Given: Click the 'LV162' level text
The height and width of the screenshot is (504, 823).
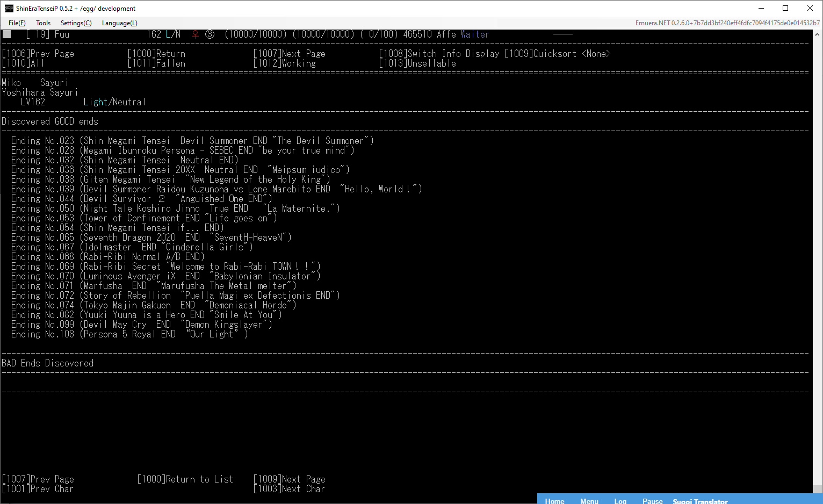Looking at the screenshot, I should pos(33,102).
